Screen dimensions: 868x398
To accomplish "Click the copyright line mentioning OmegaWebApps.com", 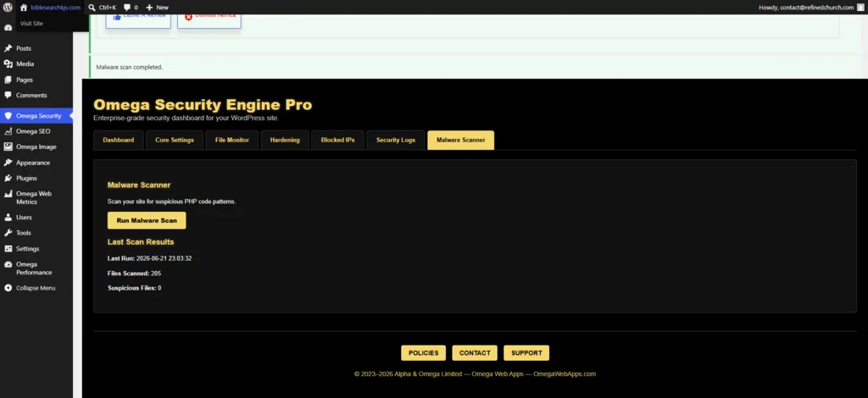I will pos(475,373).
